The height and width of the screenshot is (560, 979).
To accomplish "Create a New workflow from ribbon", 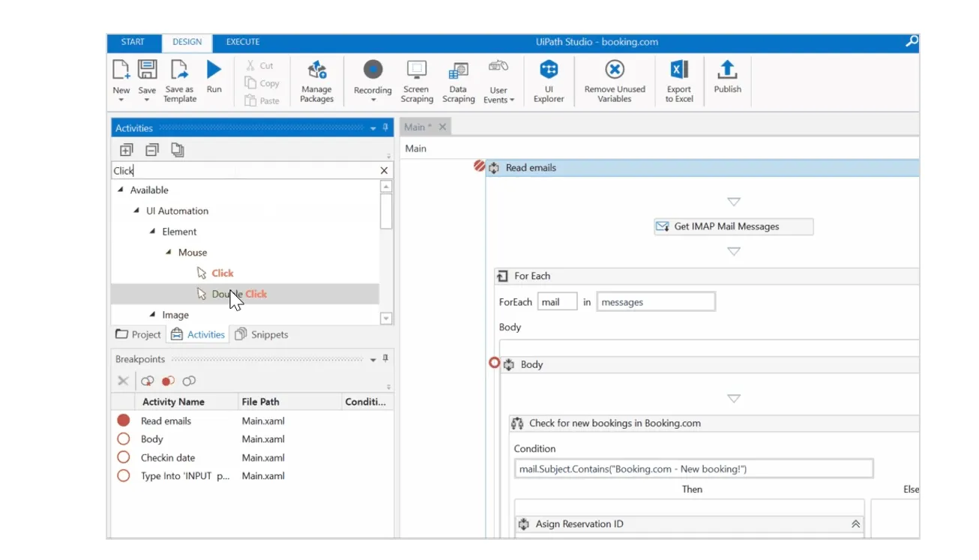I will pyautogui.click(x=121, y=70).
